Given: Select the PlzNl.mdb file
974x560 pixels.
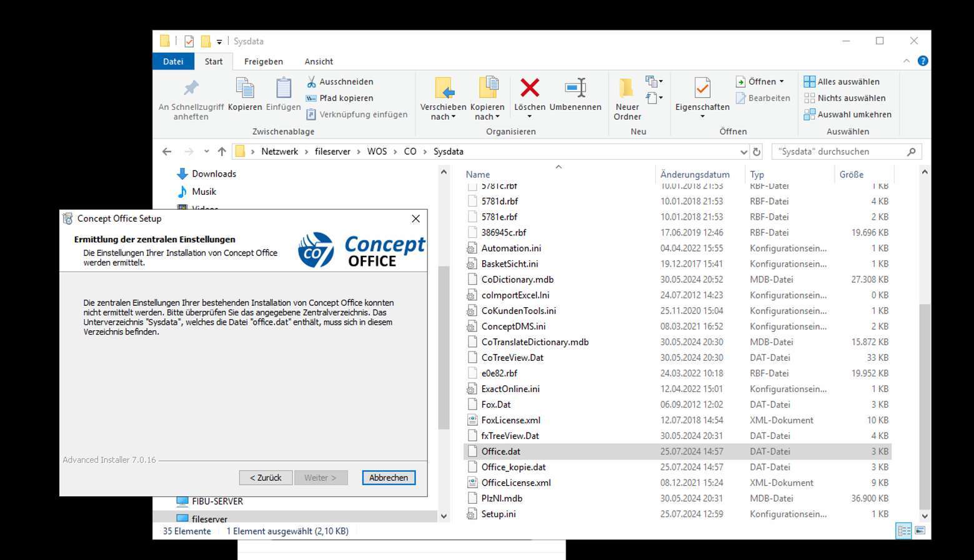Looking at the screenshot, I should pyautogui.click(x=502, y=498).
